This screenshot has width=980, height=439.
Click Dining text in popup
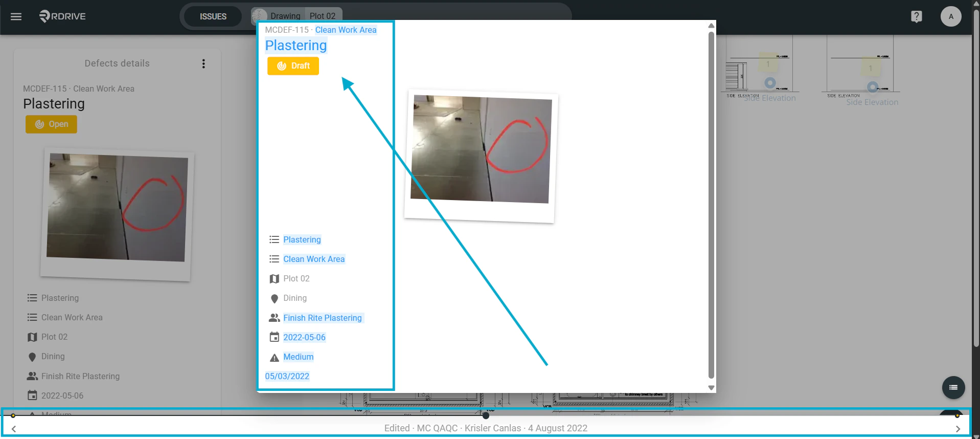click(x=295, y=298)
